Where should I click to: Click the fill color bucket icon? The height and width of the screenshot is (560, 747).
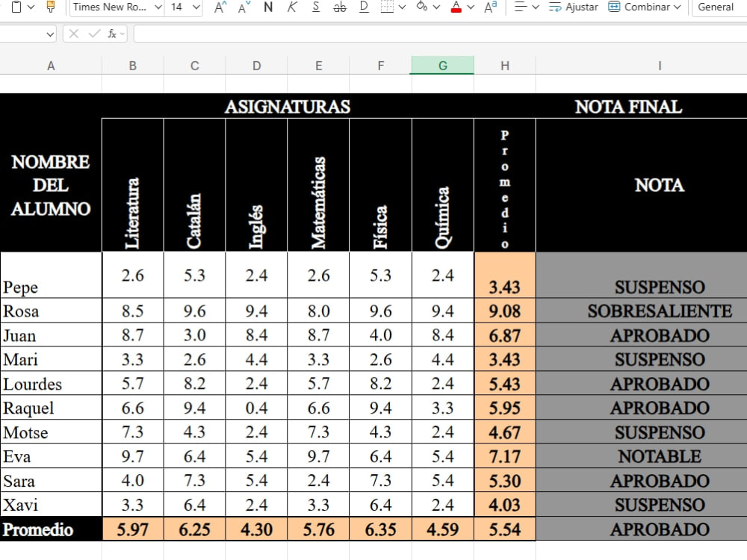[421, 7]
